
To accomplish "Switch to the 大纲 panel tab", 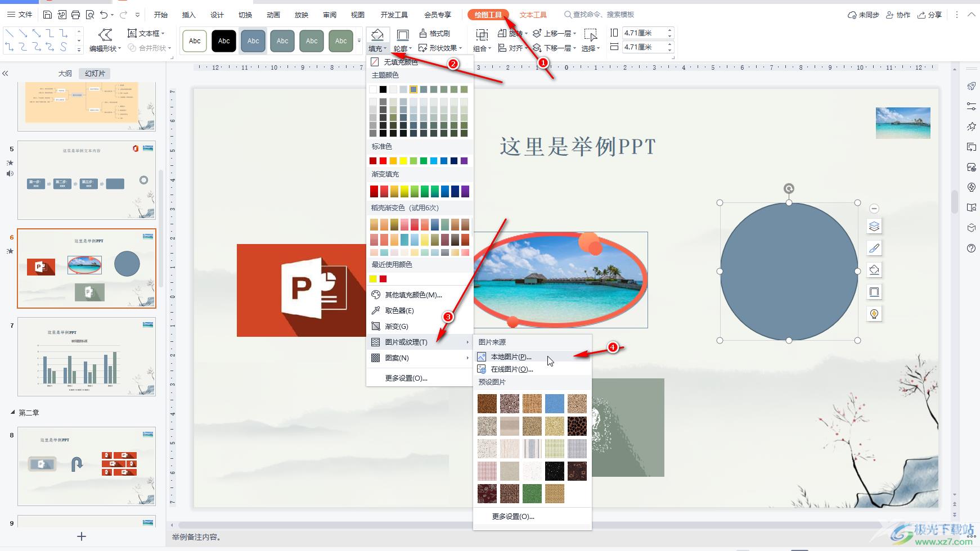I will click(65, 74).
